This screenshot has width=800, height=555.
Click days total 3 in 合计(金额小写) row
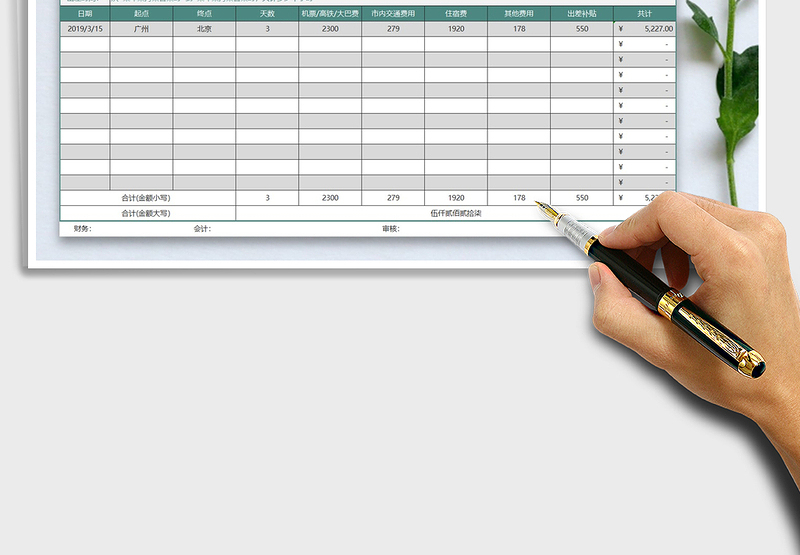tap(267, 198)
